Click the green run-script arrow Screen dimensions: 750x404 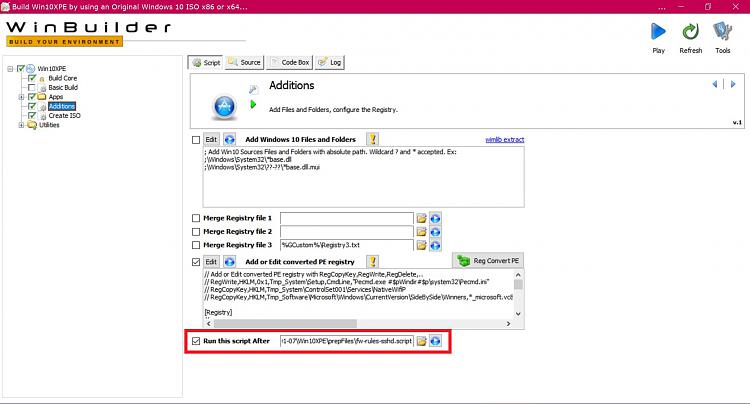click(x=253, y=104)
